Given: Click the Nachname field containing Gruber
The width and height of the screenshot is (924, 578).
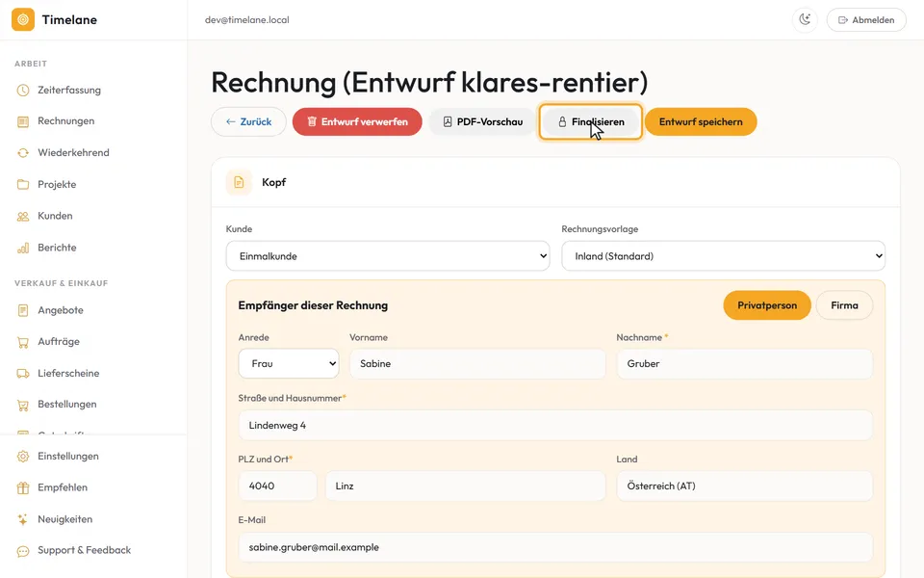Looking at the screenshot, I should pos(744,364).
